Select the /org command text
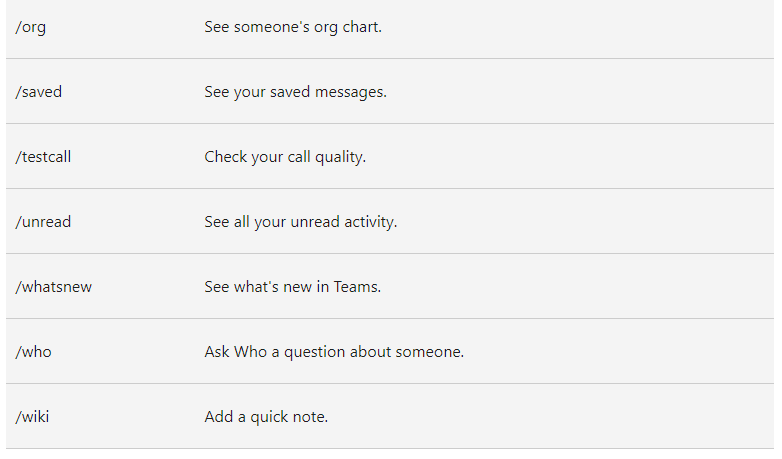782x459 pixels. click(30, 27)
